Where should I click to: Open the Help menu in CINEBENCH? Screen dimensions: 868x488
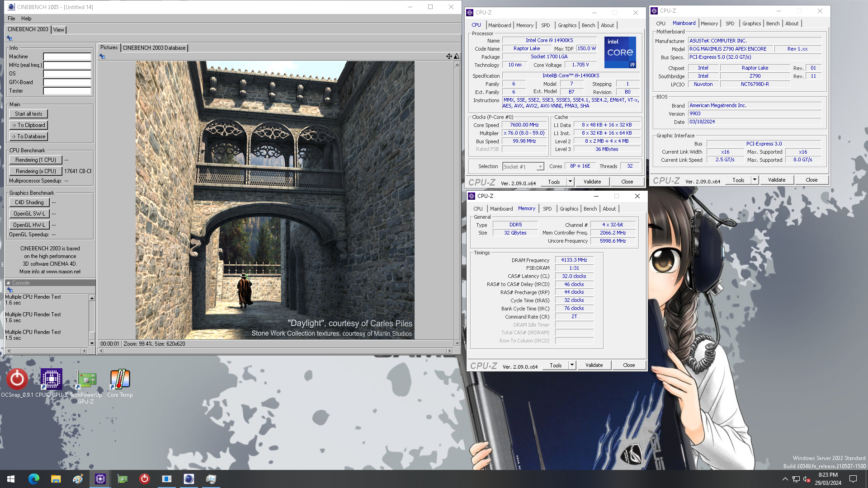click(x=26, y=19)
